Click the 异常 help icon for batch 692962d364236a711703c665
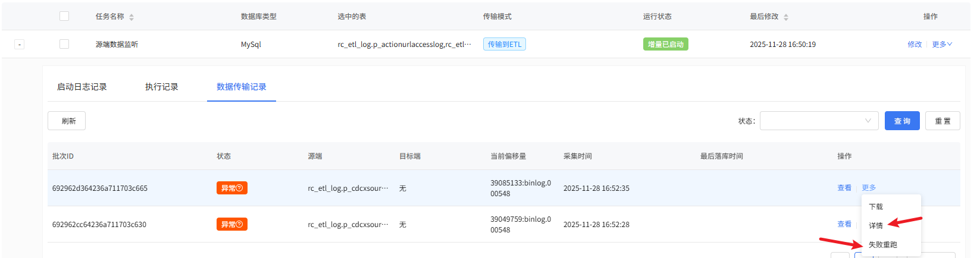The width and height of the screenshot is (980, 258). pyautogui.click(x=240, y=188)
